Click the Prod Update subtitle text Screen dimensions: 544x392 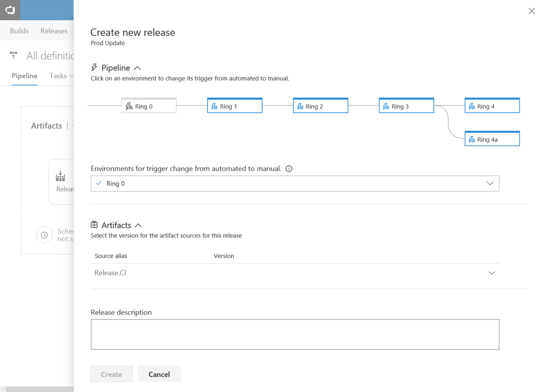(107, 43)
